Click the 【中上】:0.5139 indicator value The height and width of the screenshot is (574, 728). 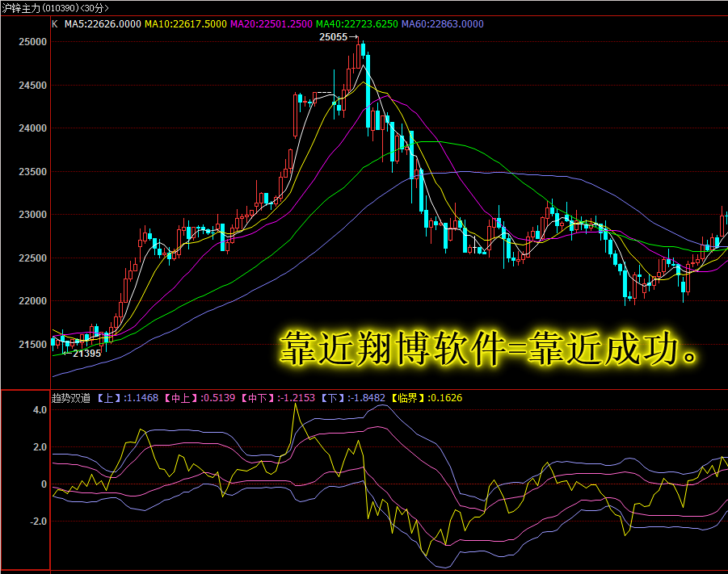[200, 398]
